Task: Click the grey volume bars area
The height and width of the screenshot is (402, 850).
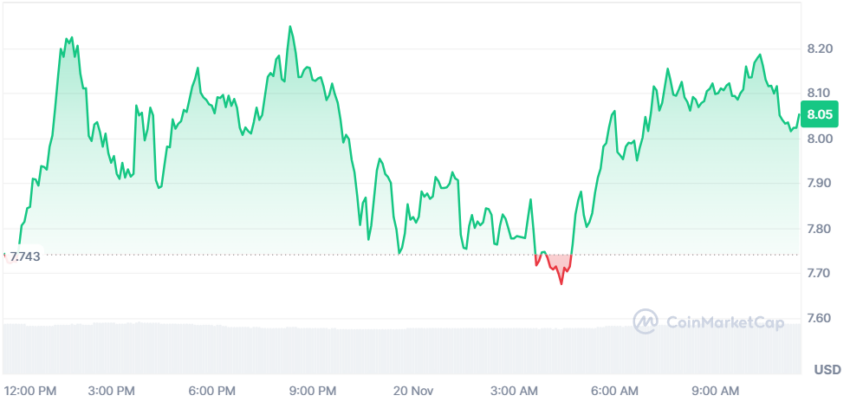Action: click(402, 349)
